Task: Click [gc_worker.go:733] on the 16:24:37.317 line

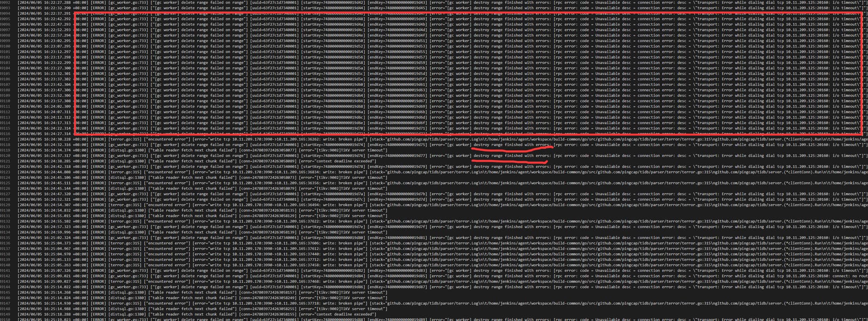Action: 128,156
